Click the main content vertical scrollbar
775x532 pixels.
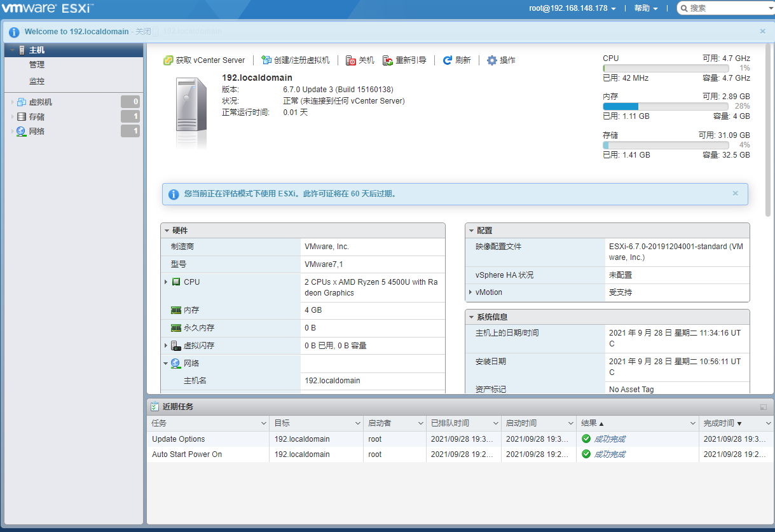pos(768,130)
